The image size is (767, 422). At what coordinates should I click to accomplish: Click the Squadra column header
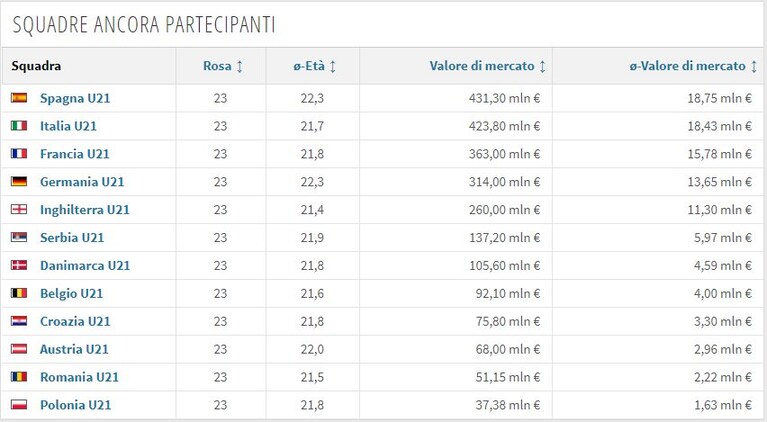[x=36, y=66]
